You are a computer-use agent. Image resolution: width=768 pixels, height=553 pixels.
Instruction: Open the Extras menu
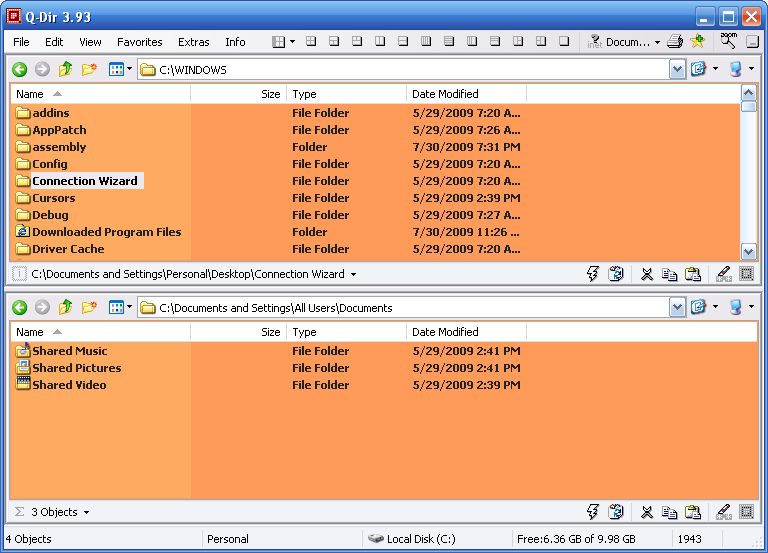(193, 42)
